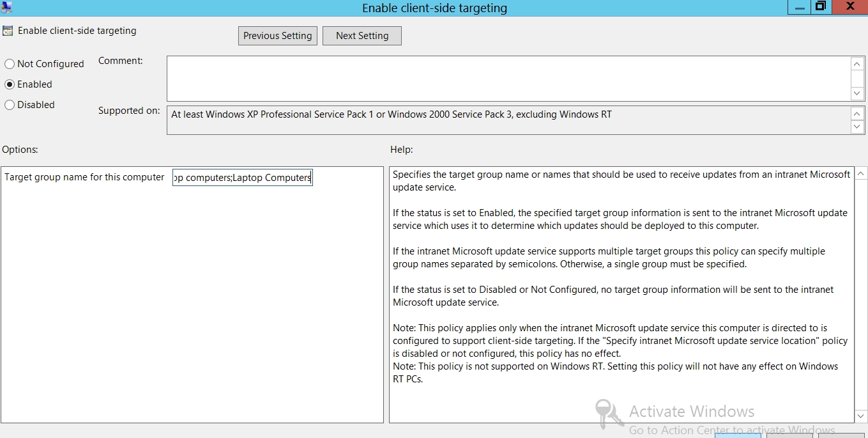Go to Previous Setting

(x=277, y=36)
